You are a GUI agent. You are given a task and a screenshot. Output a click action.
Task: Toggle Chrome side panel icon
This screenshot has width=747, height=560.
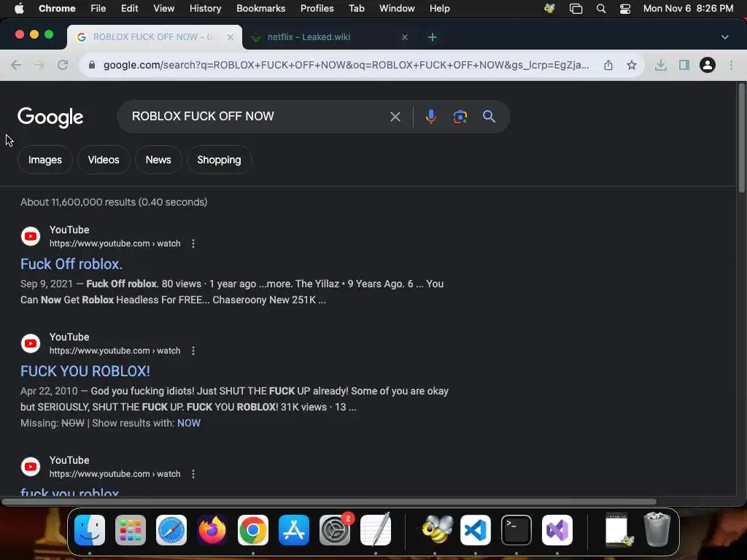tap(684, 65)
